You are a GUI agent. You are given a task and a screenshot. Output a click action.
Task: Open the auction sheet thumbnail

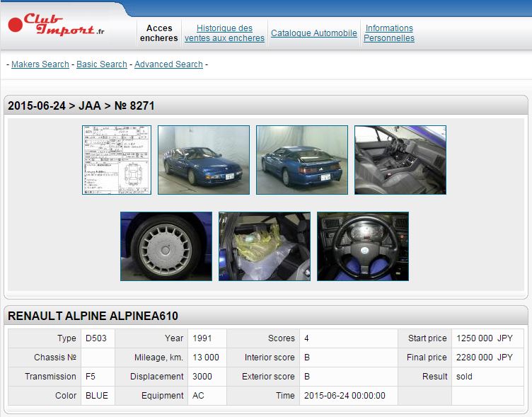click(117, 160)
